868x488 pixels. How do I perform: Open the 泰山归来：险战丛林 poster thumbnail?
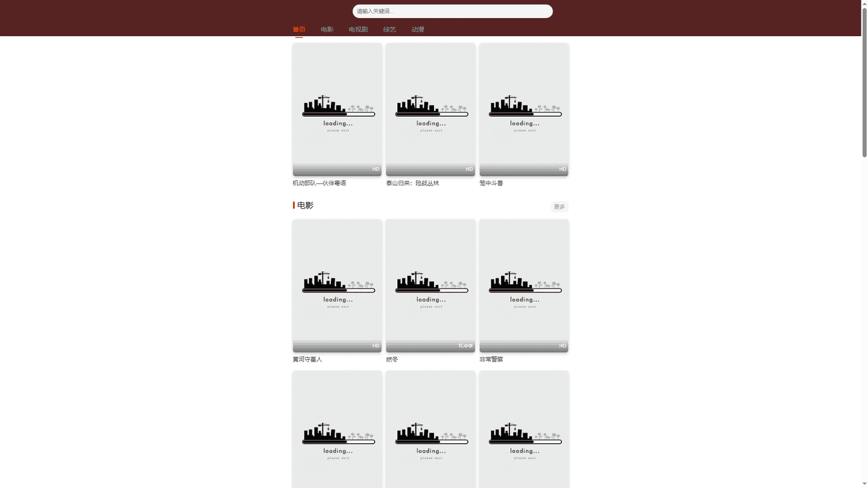pos(430,110)
